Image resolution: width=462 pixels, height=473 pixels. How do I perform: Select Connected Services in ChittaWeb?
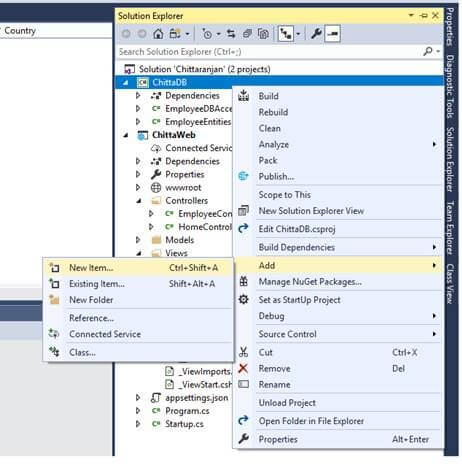(198, 148)
